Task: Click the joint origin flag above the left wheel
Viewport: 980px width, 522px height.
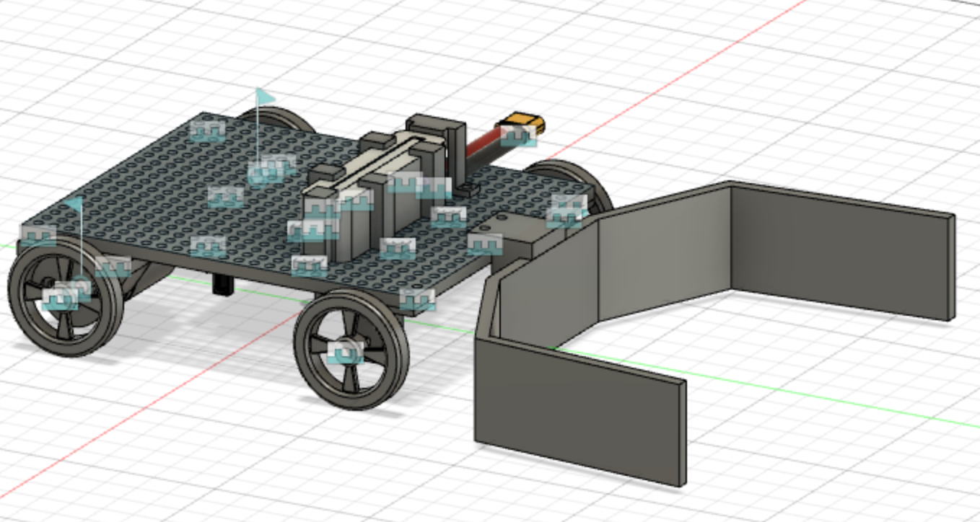Action: tap(73, 203)
